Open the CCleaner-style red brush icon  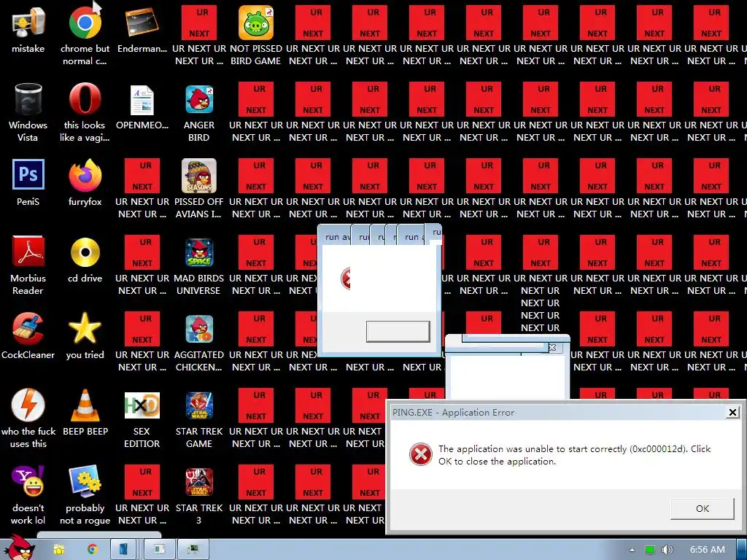click(x=28, y=328)
